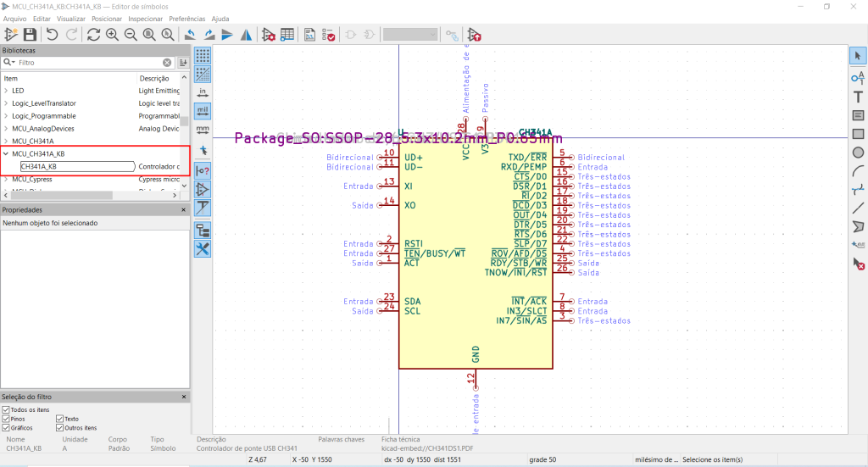
Task: Toggle the library tree panel
Action: 203,231
